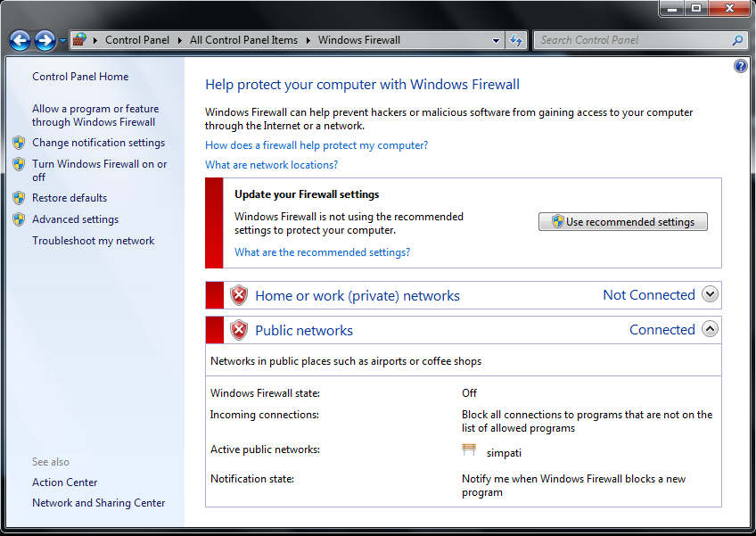756x536 pixels.
Task: Open Action Center link
Action: tap(64, 482)
